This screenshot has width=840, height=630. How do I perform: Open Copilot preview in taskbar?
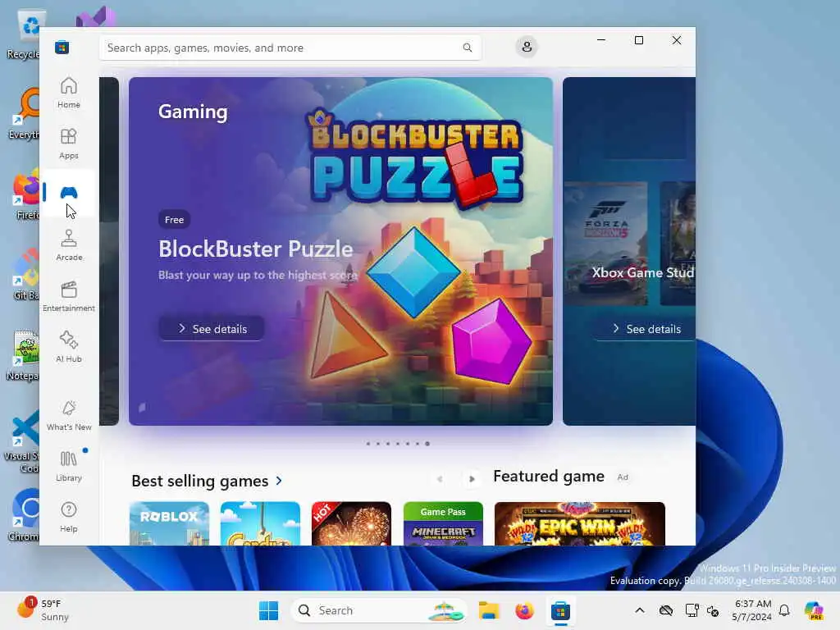point(814,610)
